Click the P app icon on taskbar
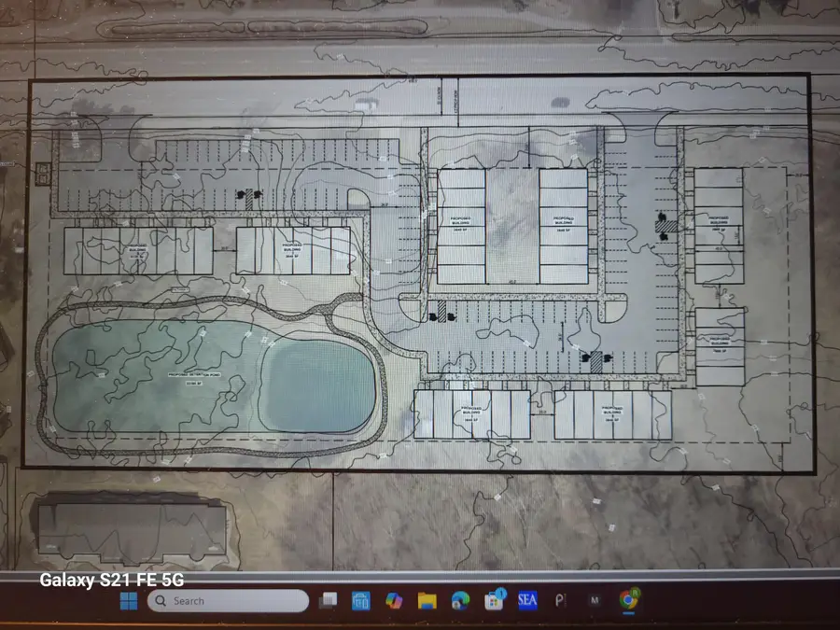 click(x=561, y=600)
